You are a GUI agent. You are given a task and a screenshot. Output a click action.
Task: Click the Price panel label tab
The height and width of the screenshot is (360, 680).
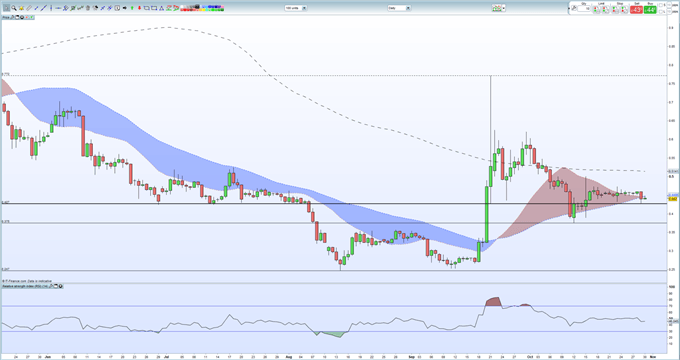[6, 17]
